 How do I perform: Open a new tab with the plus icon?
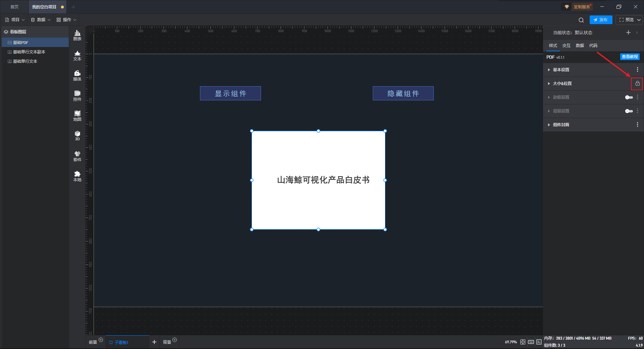(73, 7)
